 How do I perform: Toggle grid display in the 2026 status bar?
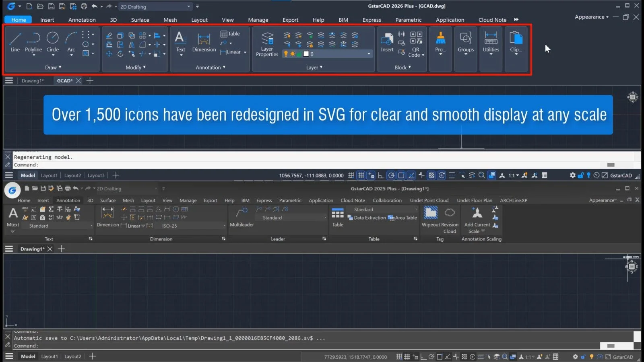pos(361,175)
